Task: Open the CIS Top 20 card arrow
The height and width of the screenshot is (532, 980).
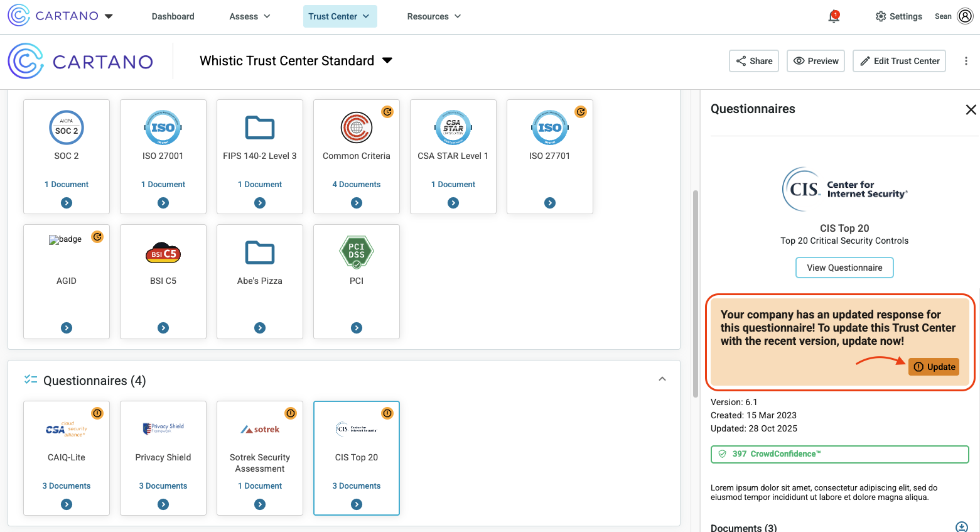Action: (x=357, y=504)
